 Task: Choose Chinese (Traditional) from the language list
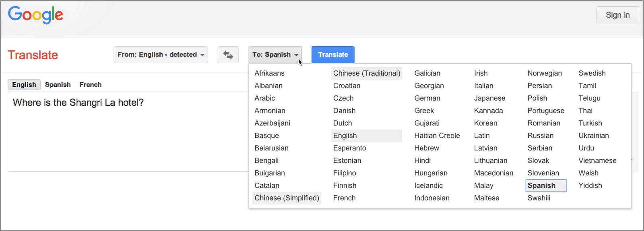coord(367,73)
